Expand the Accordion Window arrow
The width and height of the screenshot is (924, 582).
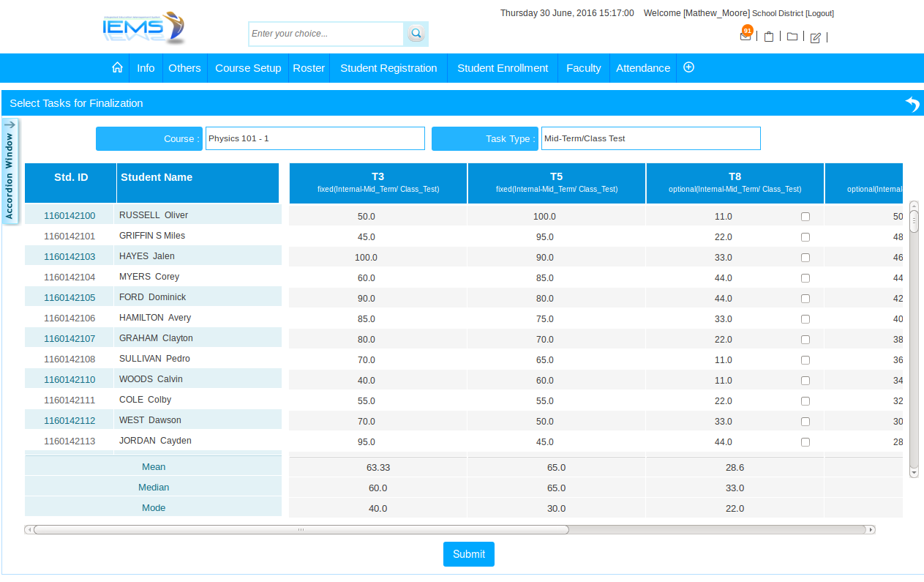10,124
